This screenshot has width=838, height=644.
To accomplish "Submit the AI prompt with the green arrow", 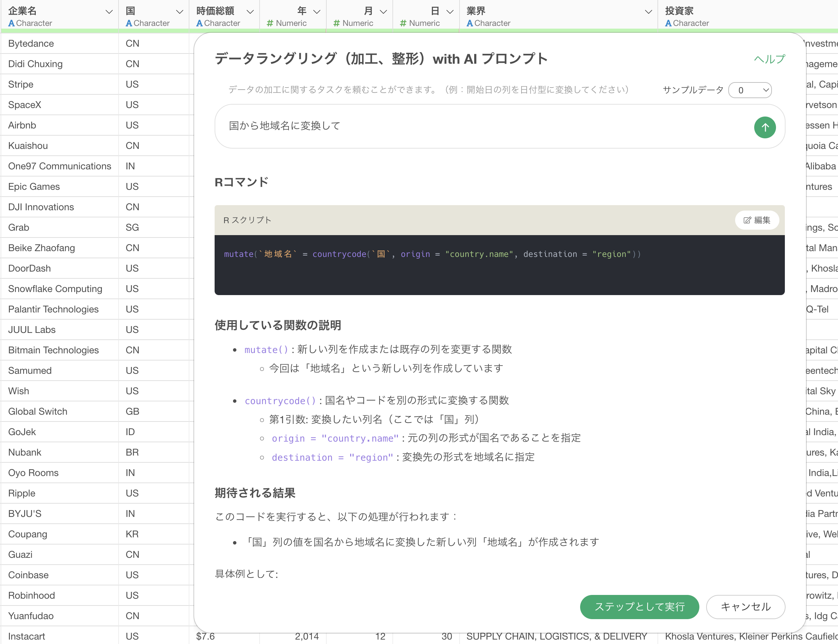I will (x=765, y=127).
